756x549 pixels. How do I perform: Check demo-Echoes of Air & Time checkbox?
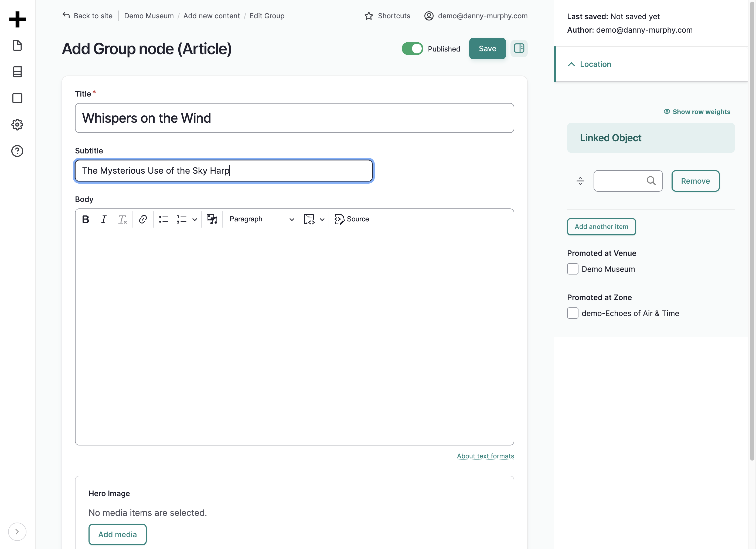click(573, 313)
